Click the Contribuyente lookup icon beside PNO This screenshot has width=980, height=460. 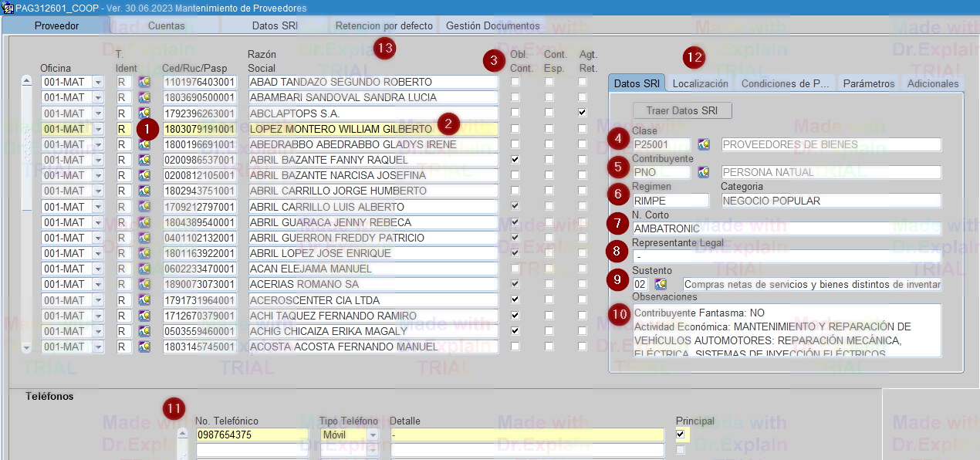pyautogui.click(x=703, y=172)
